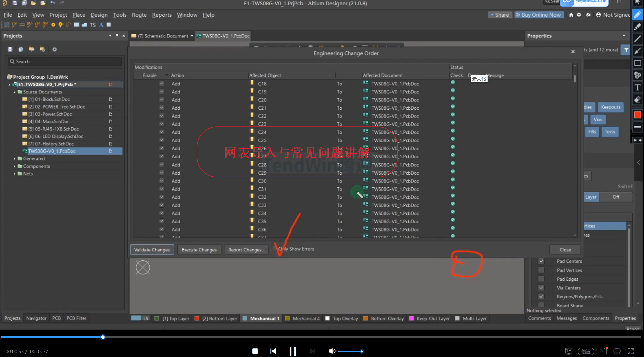Click the volume slider handle
The height and width of the screenshot is (357, 644).
(x=361, y=351)
